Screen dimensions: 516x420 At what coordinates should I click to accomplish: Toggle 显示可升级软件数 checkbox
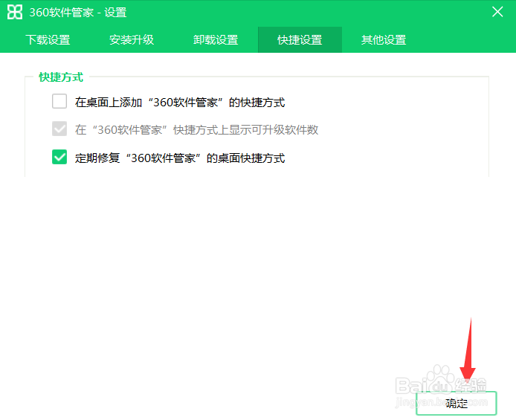point(59,129)
